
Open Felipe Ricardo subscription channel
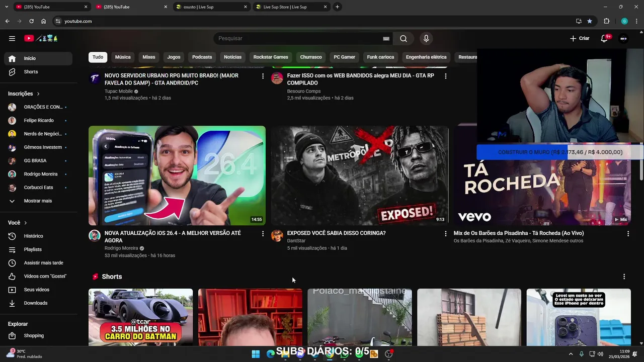point(38,121)
